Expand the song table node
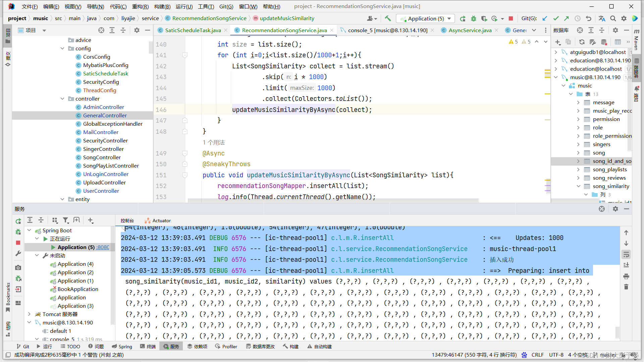This screenshot has width=644, height=362. (x=578, y=153)
